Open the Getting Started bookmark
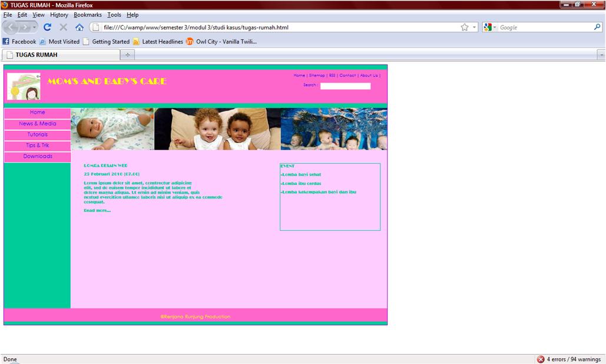The height and width of the screenshot is (364, 606). pos(106,41)
